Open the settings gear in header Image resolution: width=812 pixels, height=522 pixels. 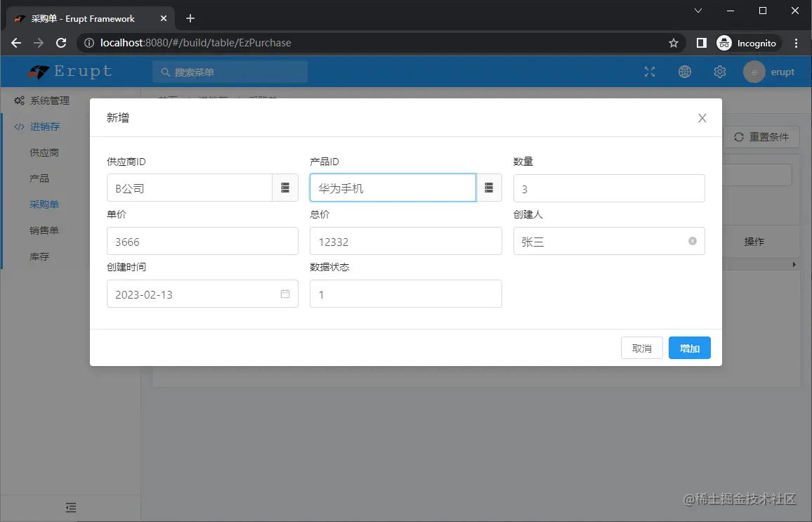pos(720,72)
